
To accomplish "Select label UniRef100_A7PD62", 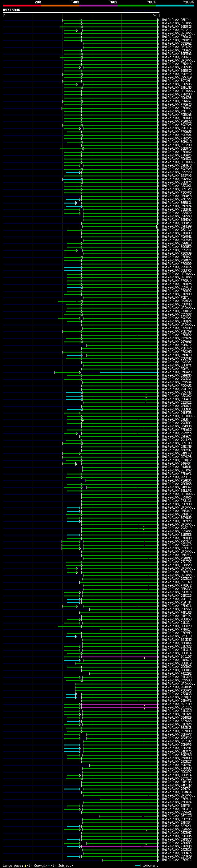I will [177, 257].
